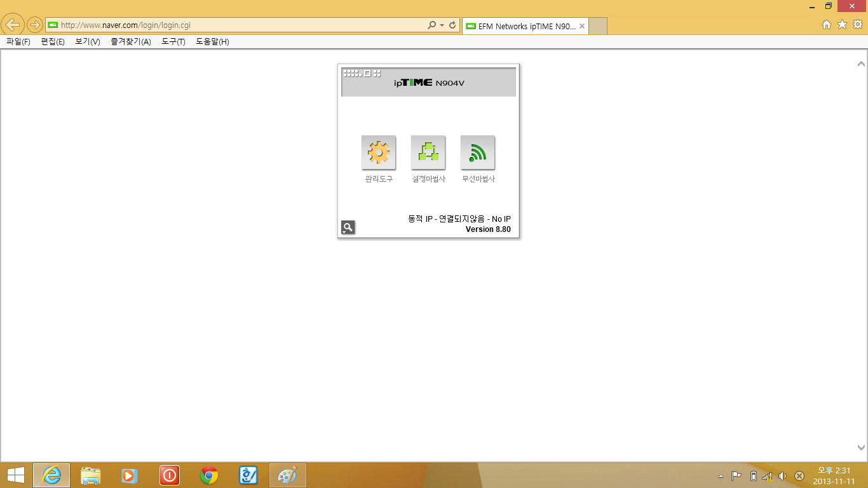Click the address bar search magnifier
Image resolution: width=868 pixels, height=488 pixels.
coord(432,25)
